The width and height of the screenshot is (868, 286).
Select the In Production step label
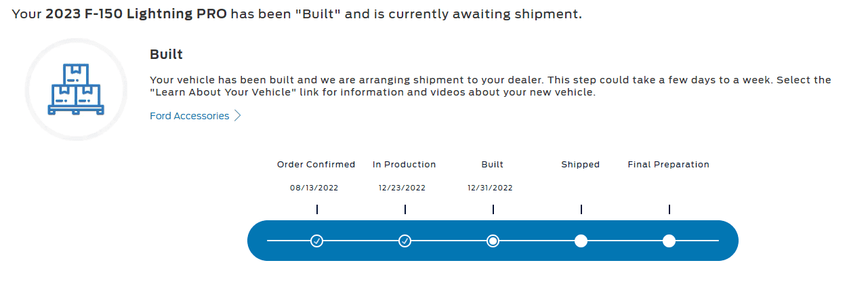tap(405, 165)
